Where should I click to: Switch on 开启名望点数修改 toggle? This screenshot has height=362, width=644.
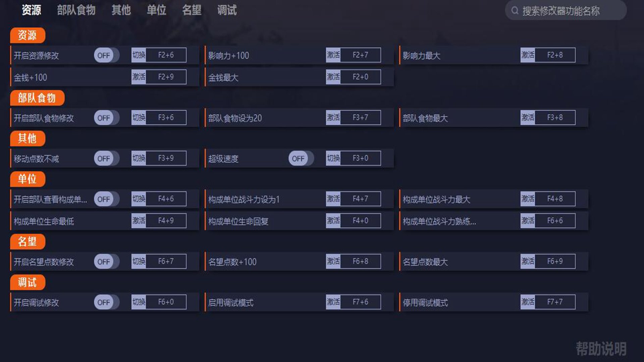pos(106,262)
